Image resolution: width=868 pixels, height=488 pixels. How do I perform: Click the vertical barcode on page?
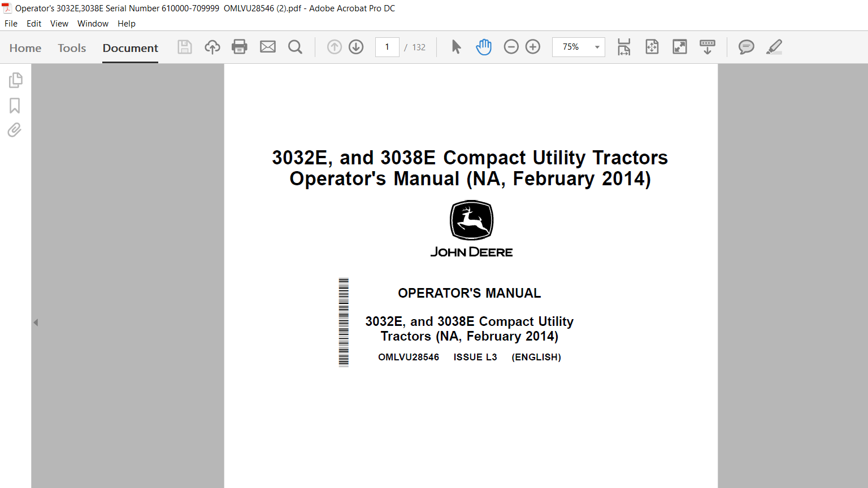coord(344,323)
